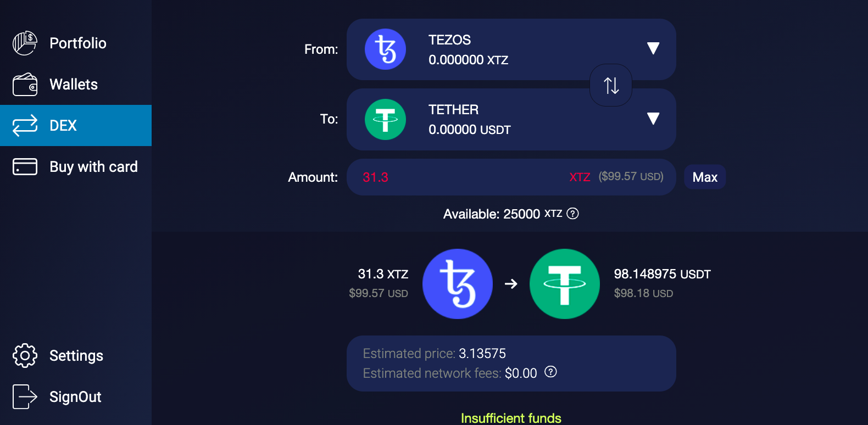Open the TETHER currency selector dropdown

pyautogui.click(x=654, y=118)
